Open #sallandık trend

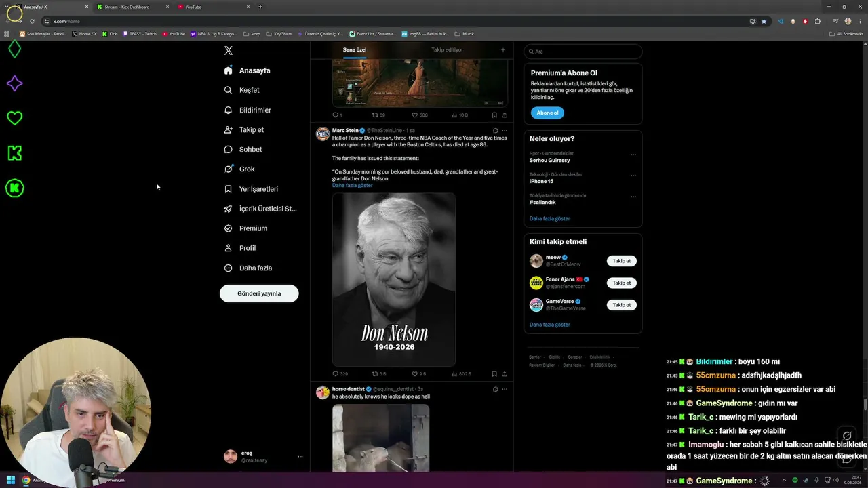[542, 202]
